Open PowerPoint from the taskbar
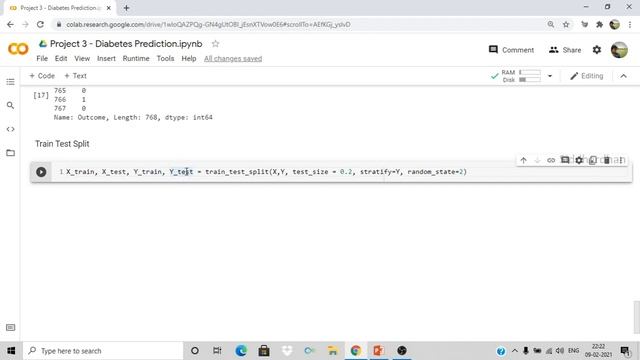Viewport: 640px width, 360px height. (378, 351)
